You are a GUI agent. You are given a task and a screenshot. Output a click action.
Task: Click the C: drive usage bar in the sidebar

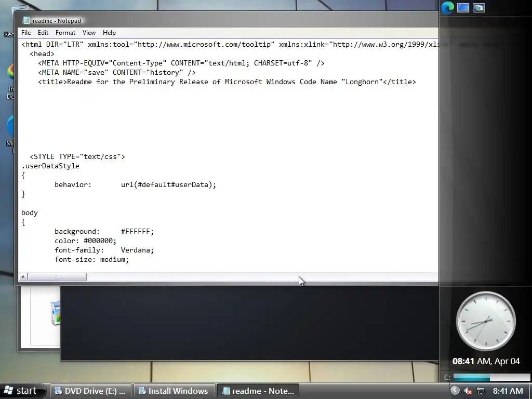point(491,377)
